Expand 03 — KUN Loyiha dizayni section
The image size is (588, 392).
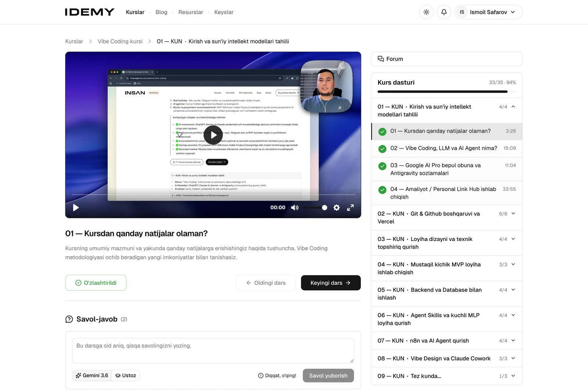pyautogui.click(x=447, y=243)
